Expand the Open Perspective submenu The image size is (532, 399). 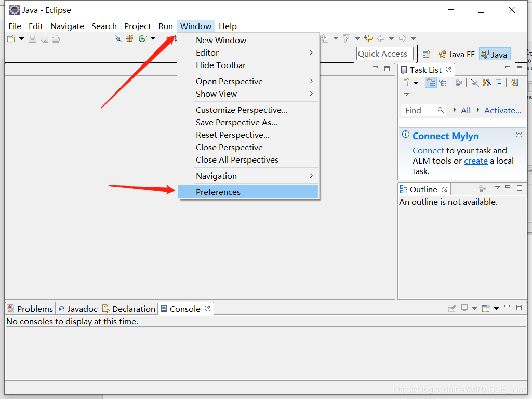[x=248, y=81]
